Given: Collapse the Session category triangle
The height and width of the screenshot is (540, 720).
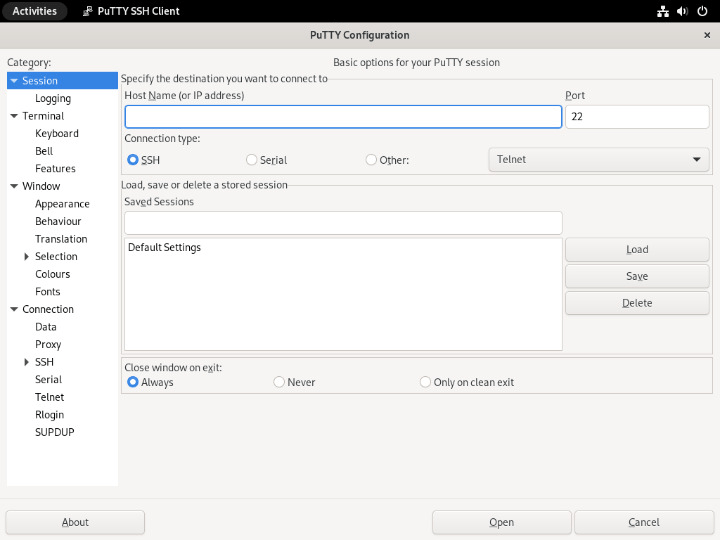Looking at the screenshot, I should [x=14, y=81].
